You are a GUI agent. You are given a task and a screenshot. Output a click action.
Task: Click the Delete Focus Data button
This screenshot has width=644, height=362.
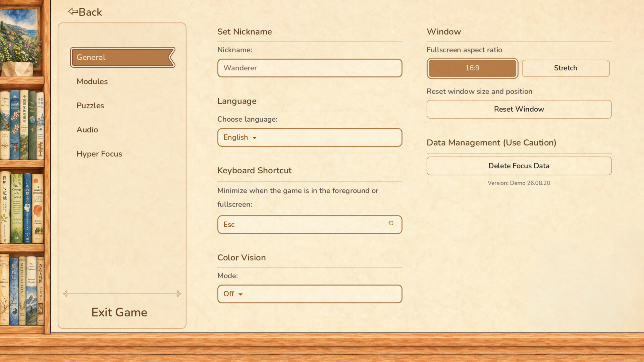(519, 166)
